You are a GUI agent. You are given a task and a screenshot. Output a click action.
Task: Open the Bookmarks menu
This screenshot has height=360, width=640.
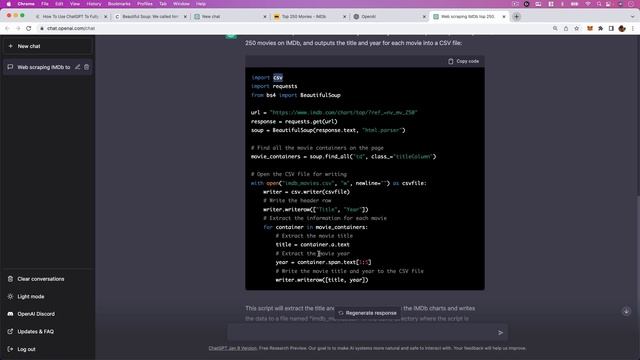[x=119, y=4]
